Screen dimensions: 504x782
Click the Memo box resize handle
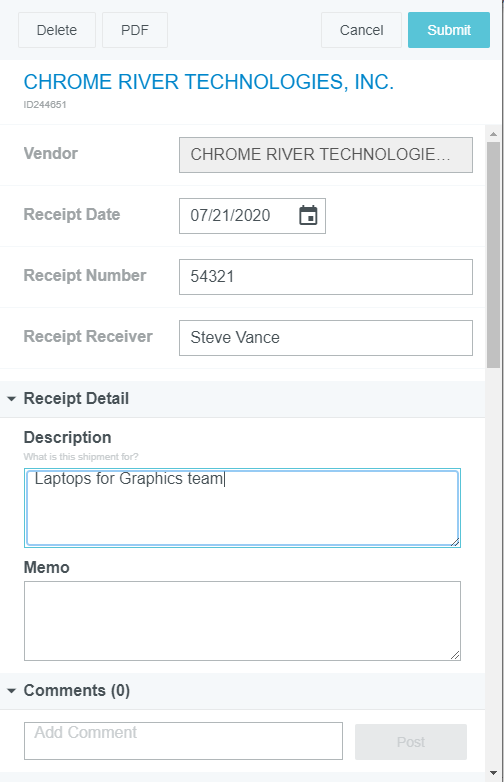tap(455, 655)
